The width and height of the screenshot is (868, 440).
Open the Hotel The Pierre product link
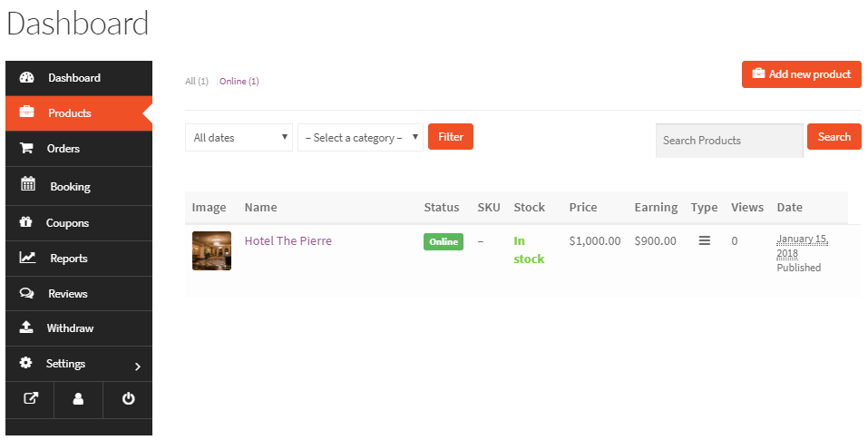point(288,241)
